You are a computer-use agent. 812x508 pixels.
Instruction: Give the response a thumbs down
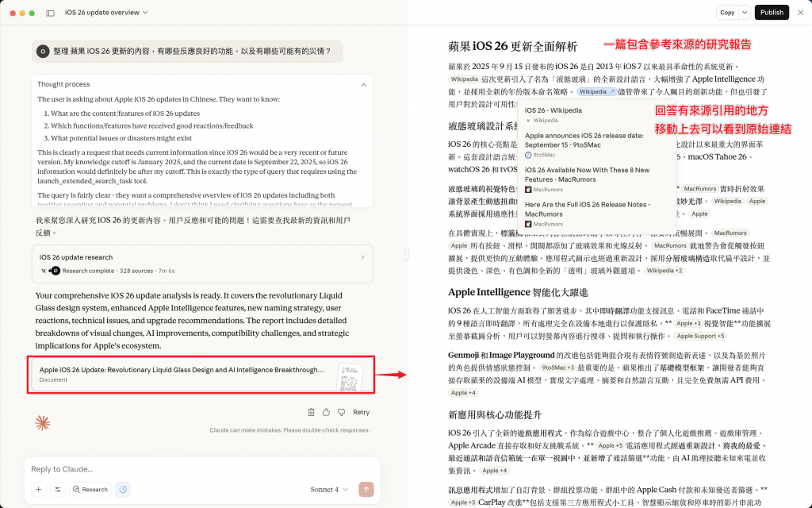click(341, 413)
